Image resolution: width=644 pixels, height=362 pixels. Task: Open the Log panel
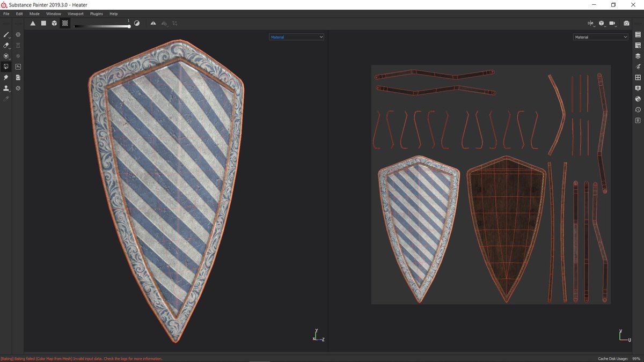pos(638,120)
